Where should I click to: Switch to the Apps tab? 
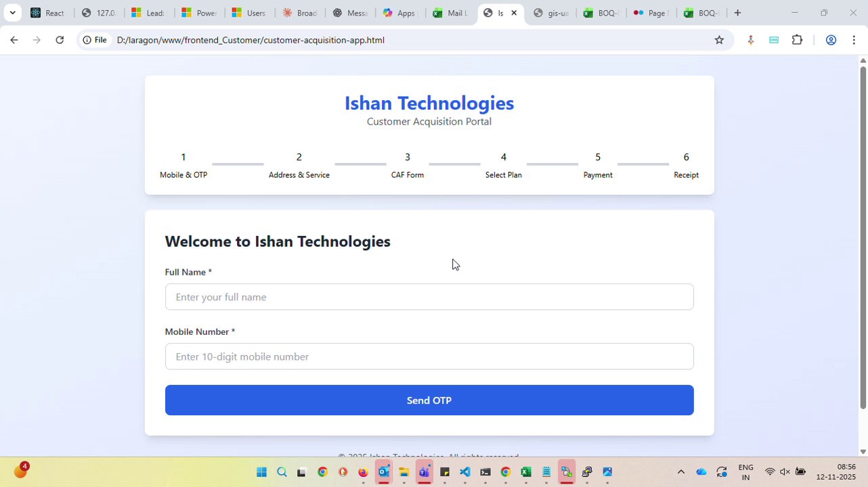[x=399, y=13]
